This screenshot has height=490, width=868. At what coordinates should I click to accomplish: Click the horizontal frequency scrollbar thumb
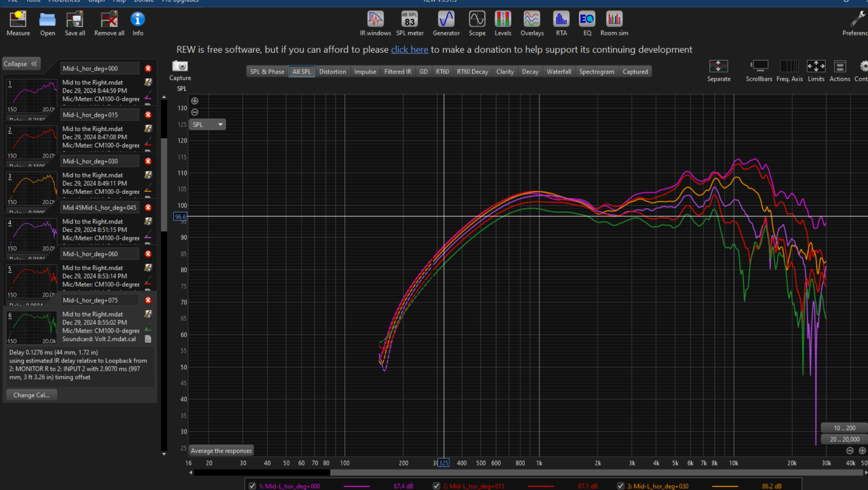click(597, 472)
